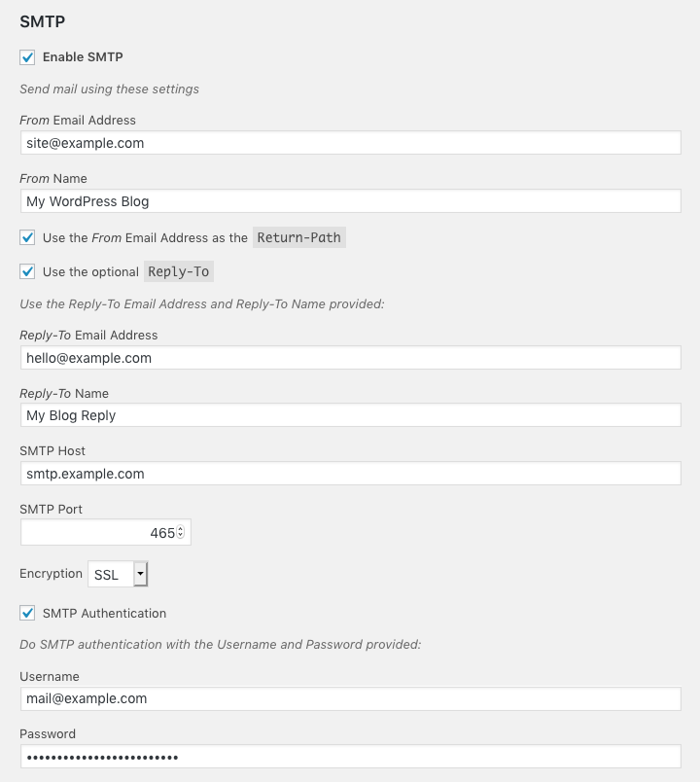The width and height of the screenshot is (700, 782).
Task: Uncheck using From address as Return-Path
Action: coord(28,236)
